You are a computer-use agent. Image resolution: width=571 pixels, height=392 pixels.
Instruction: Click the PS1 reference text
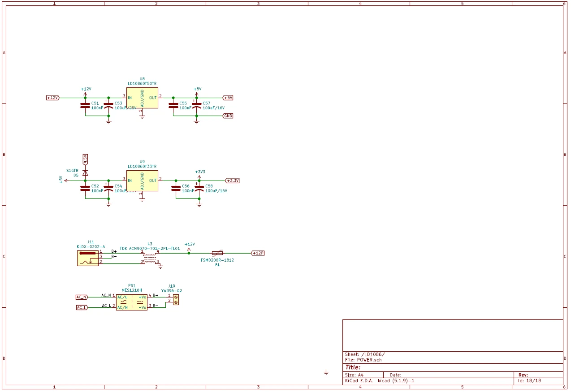tap(132, 285)
